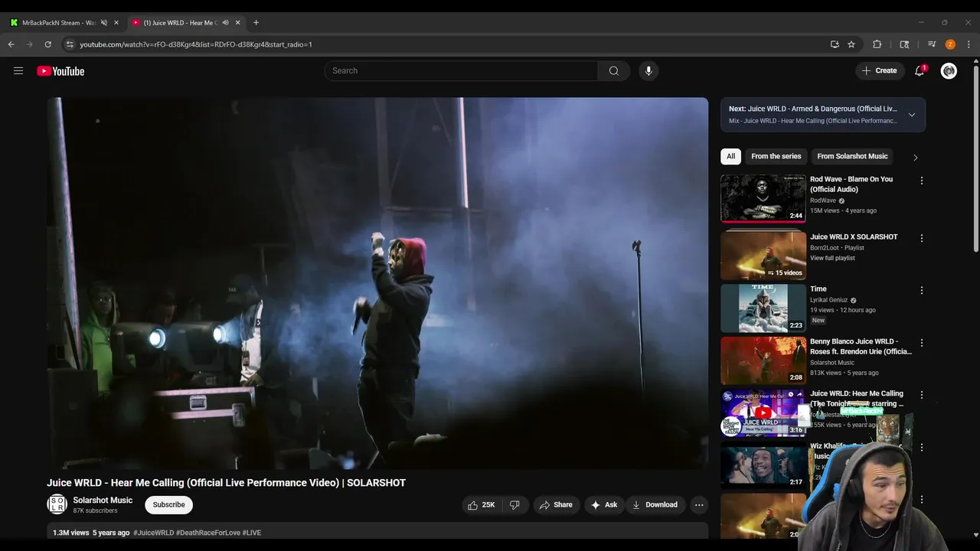Click the Next: Armed & Dangerous title
The width and height of the screenshot is (980, 551).
(812, 109)
